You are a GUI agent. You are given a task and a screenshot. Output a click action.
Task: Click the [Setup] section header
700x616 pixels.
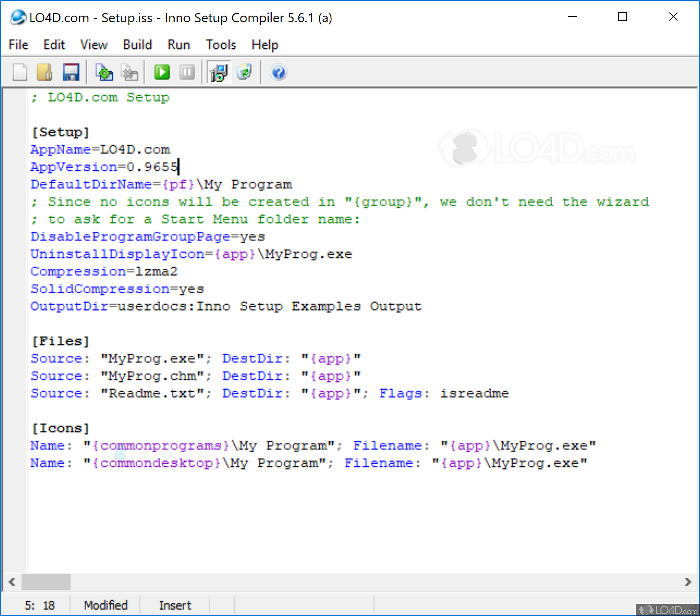point(61,132)
